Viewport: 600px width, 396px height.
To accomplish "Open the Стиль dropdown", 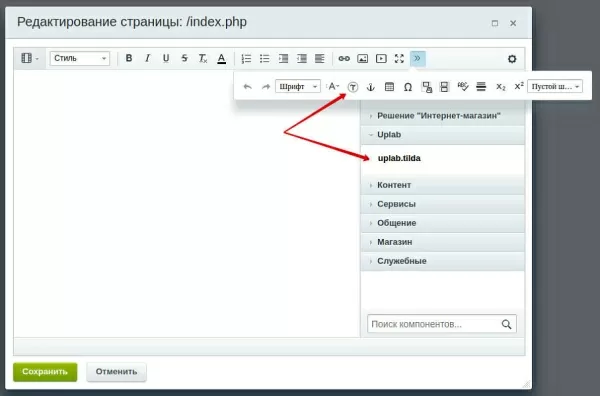I will tap(80, 58).
